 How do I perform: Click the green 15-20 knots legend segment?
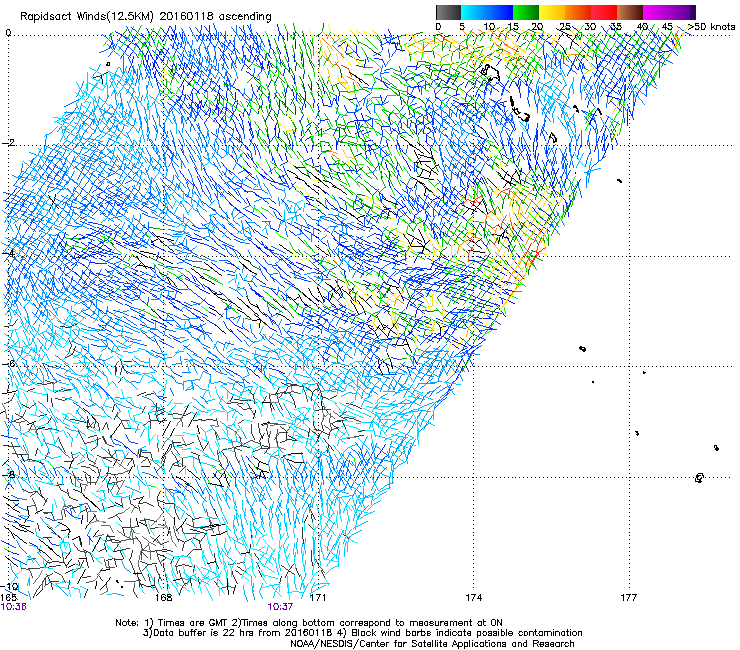[x=526, y=12]
